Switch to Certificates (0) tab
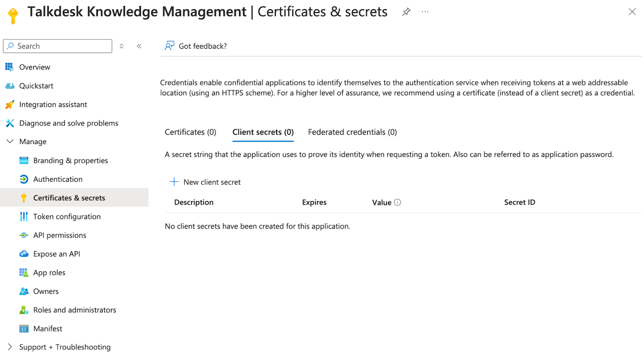Viewport: 644px width, 359px height. coord(190,132)
